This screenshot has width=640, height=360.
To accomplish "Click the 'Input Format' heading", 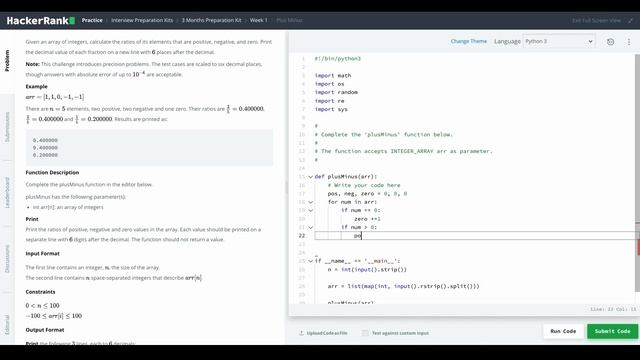I will 42,253.
